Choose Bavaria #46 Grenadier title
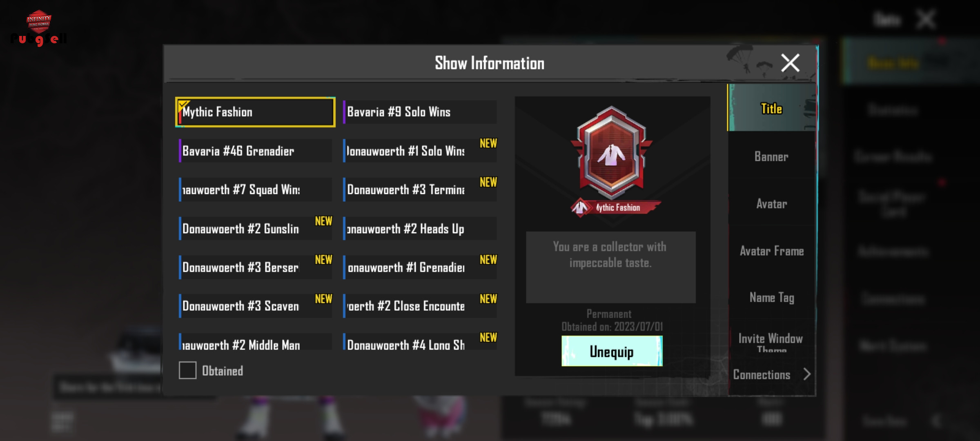 255,151
